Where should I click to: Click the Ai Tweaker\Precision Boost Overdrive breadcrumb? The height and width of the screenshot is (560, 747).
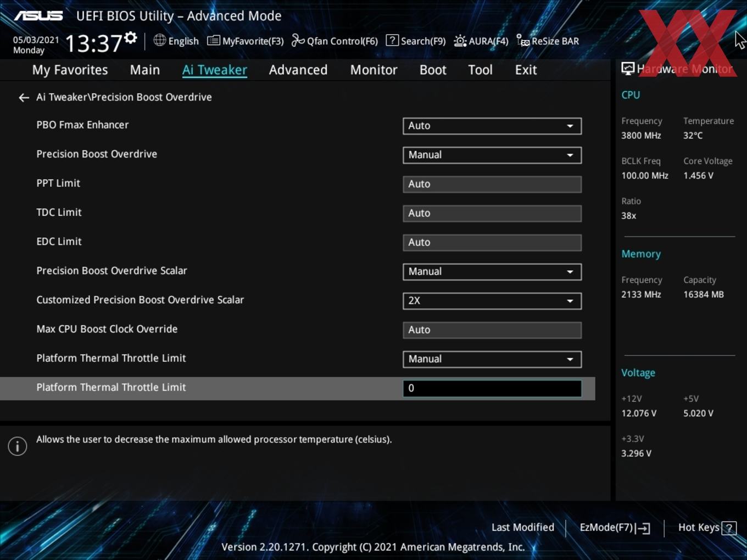(x=124, y=97)
